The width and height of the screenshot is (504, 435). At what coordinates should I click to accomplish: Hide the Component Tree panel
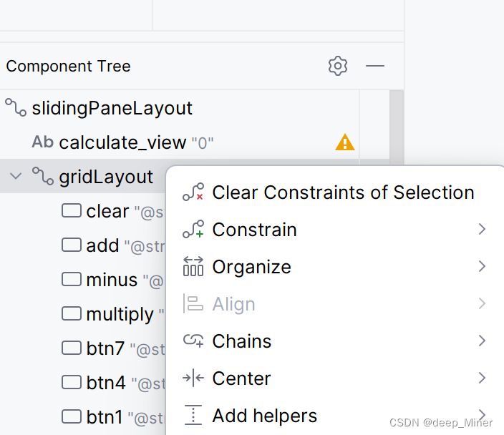point(375,66)
